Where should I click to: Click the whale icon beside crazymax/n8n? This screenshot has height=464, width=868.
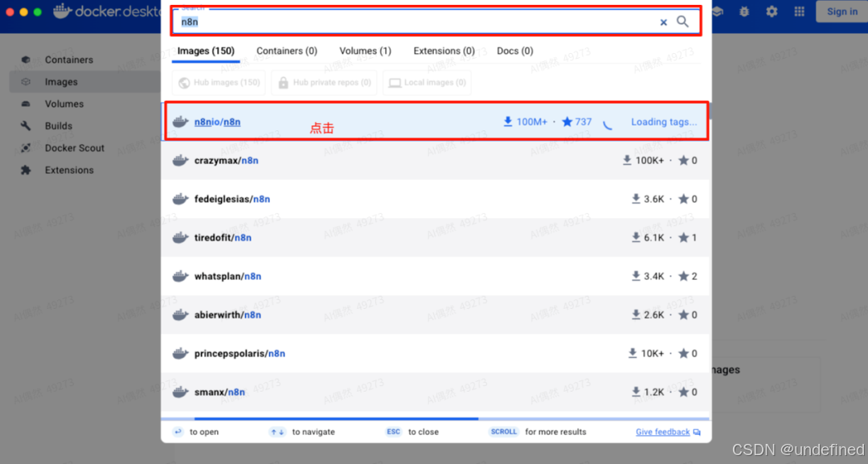tap(181, 161)
